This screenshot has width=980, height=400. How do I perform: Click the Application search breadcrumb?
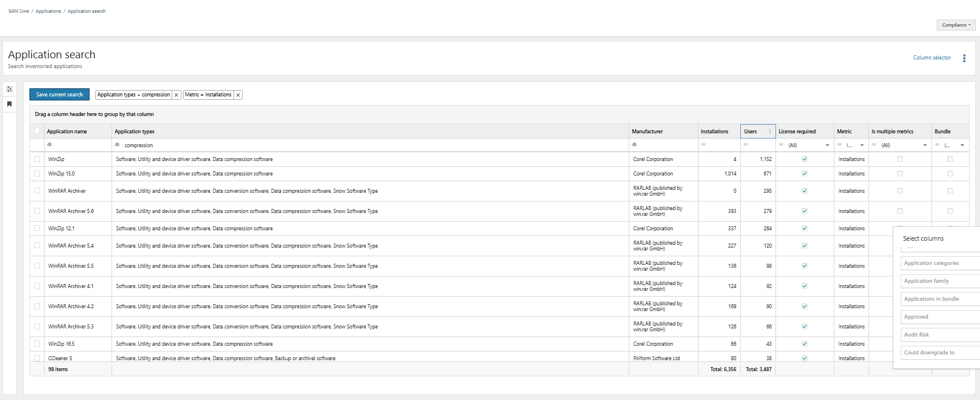[x=87, y=11]
